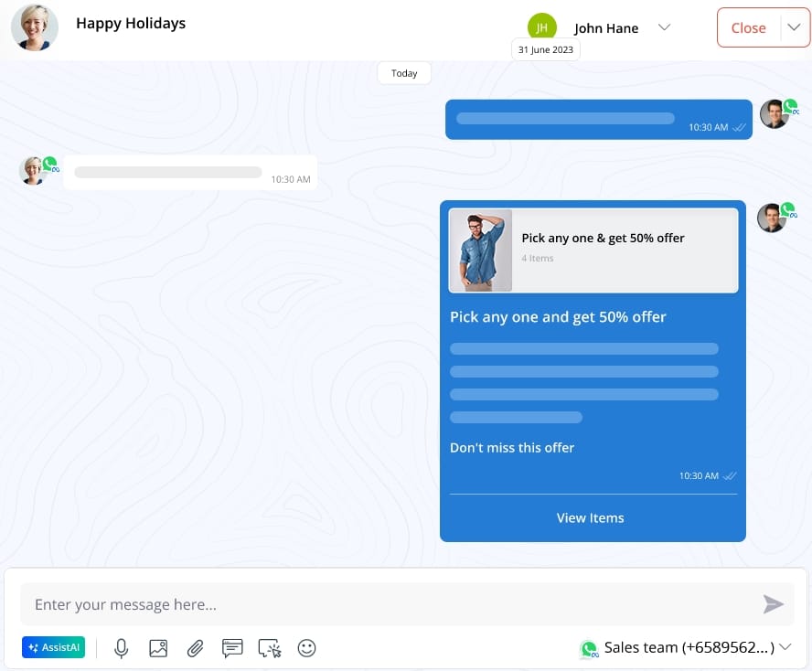Click the agent avatar beside the first sent message
812x671 pixels.
click(x=775, y=114)
